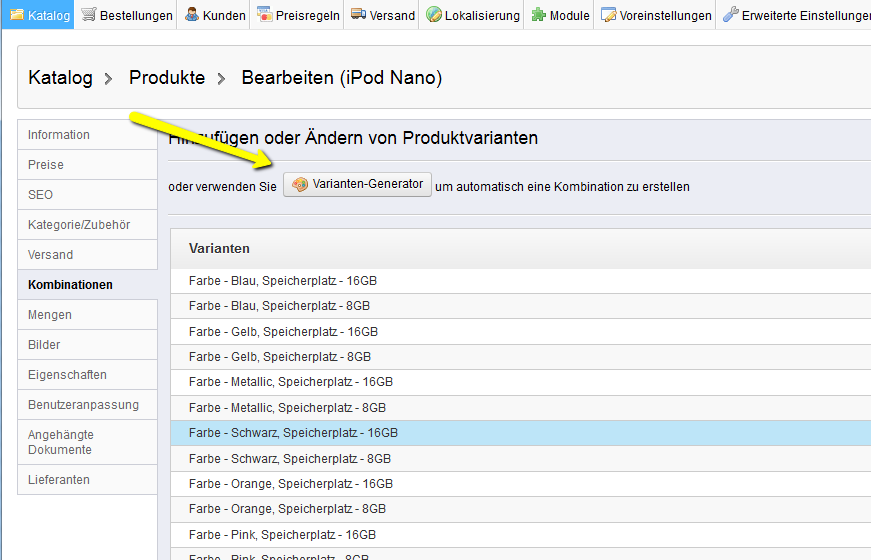
Task: Click the Lokalisierung globe icon
Action: 434,14
